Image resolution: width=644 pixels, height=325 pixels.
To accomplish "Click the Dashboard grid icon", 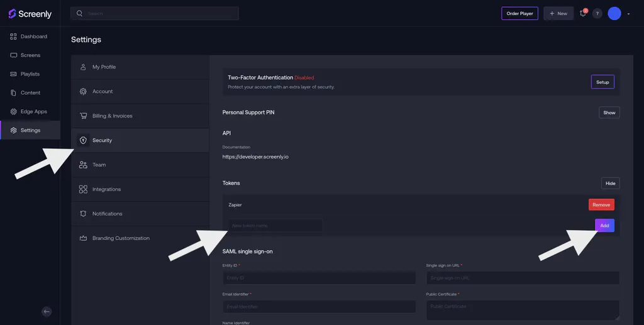I will click(14, 36).
